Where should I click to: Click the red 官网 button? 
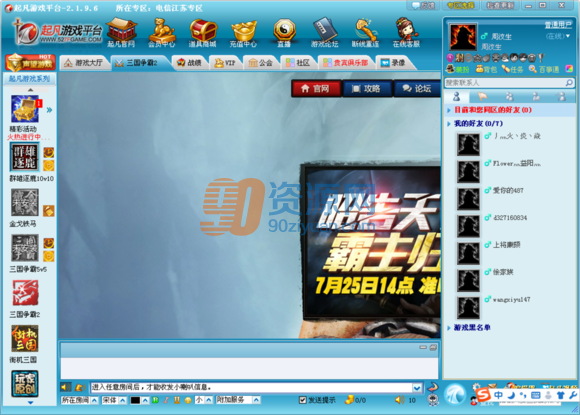point(316,88)
